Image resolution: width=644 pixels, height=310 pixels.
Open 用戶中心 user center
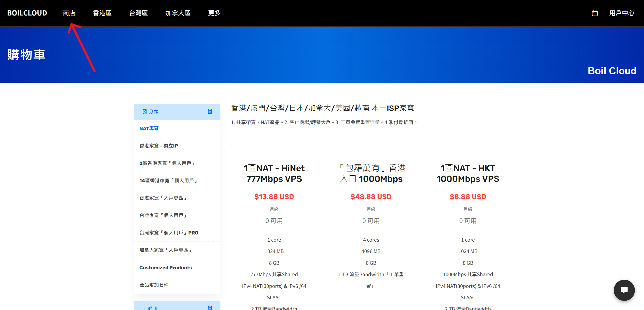pos(622,13)
